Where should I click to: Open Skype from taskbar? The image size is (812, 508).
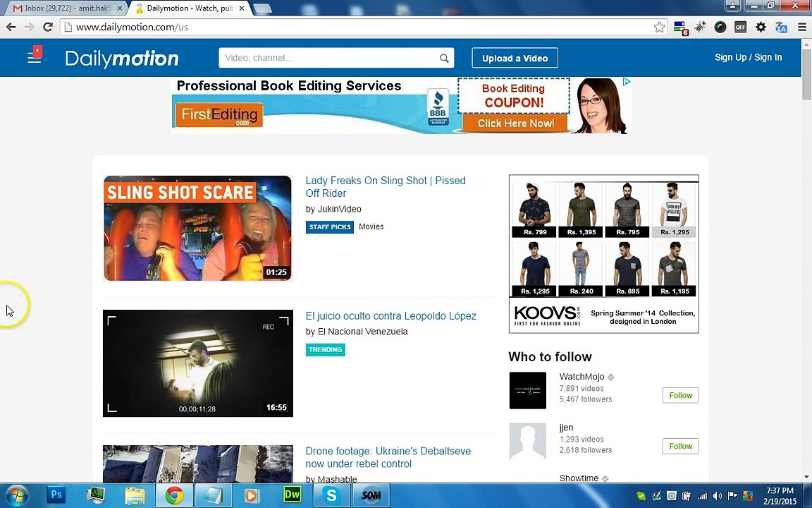coord(331,495)
